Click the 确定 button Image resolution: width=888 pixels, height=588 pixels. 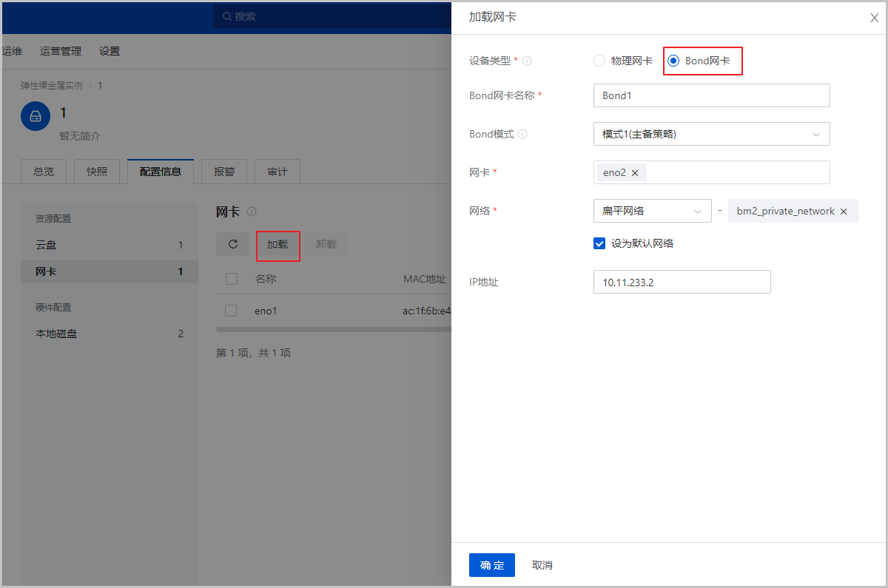coord(491,565)
